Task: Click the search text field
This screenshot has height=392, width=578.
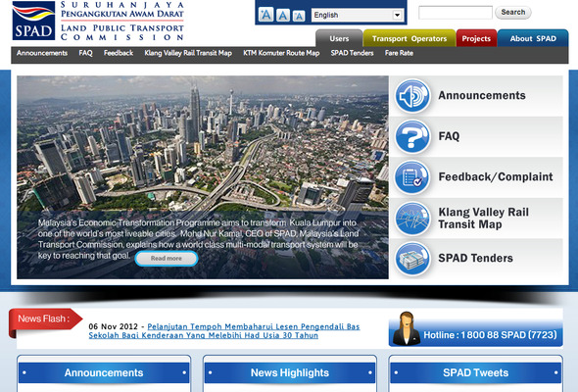Action: (x=456, y=13)
